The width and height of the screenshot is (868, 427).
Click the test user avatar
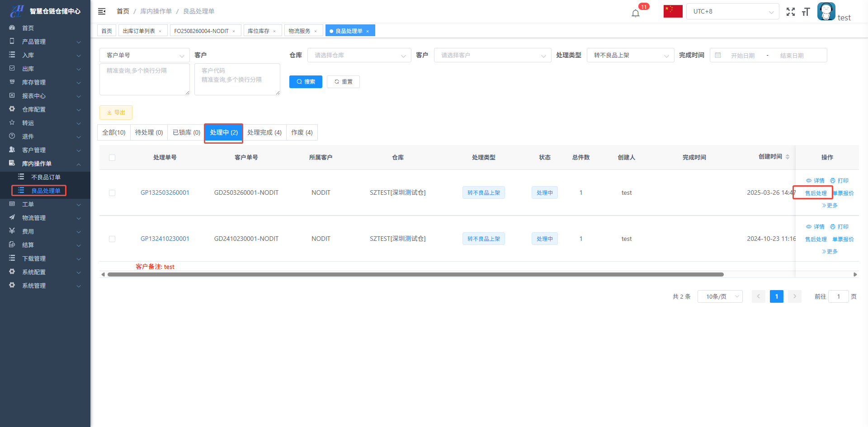click(x=826, y=11)
